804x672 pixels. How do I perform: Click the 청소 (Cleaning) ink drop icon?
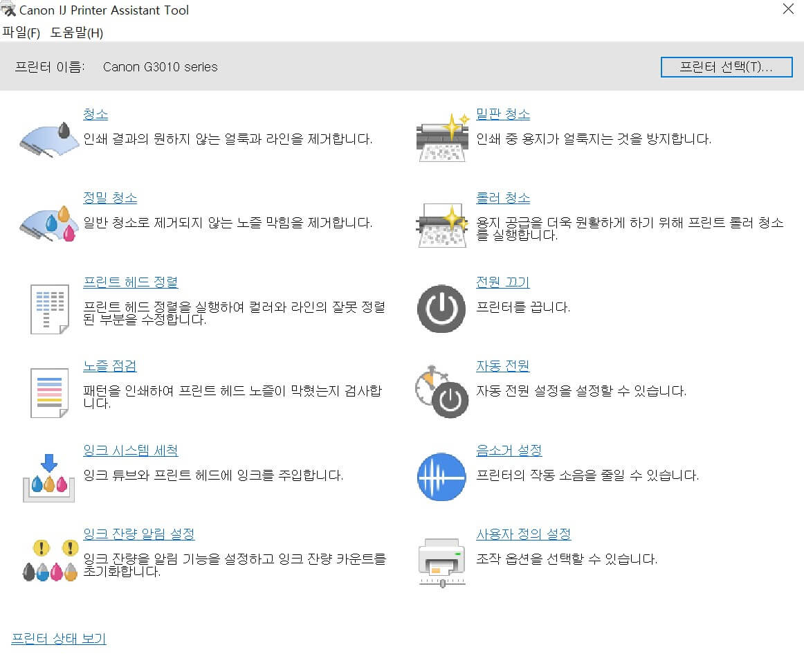pyautogui.click(x=49, y=140)
